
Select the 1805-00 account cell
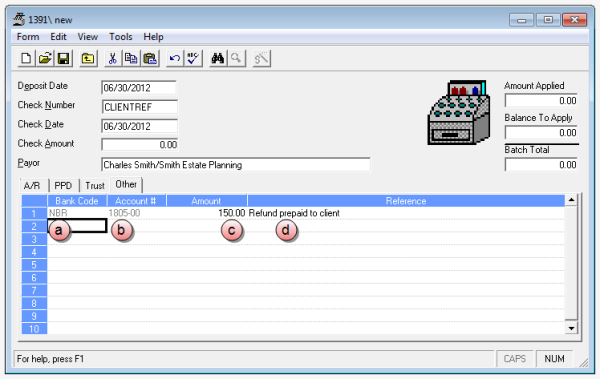click(136, 213)
